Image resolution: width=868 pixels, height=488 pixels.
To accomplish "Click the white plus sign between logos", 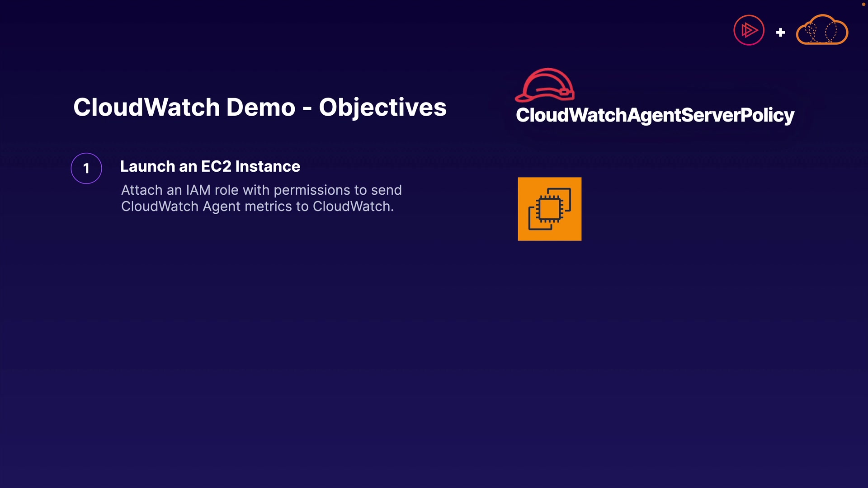I will pyautogui.click(x=780, y=33).
